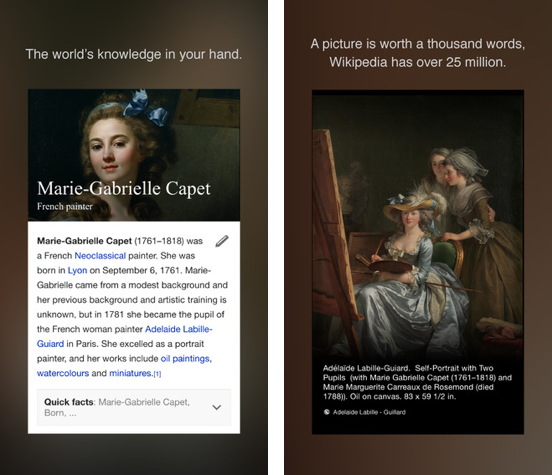Image resolution: width=552 pixels, height=475 pixels.
Task: Tap the Quick facts label
Action: pos(69,402)
